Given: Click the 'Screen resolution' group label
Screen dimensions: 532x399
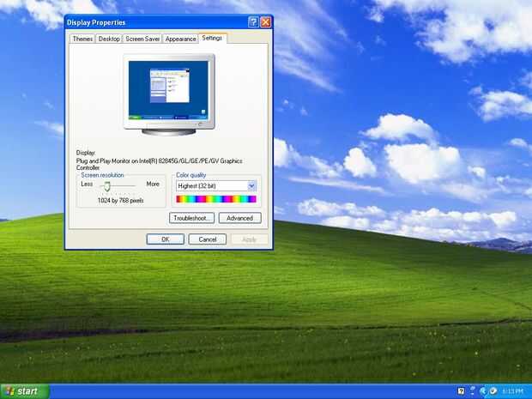Looking at the screenshot, I should [x=102, y=175].
